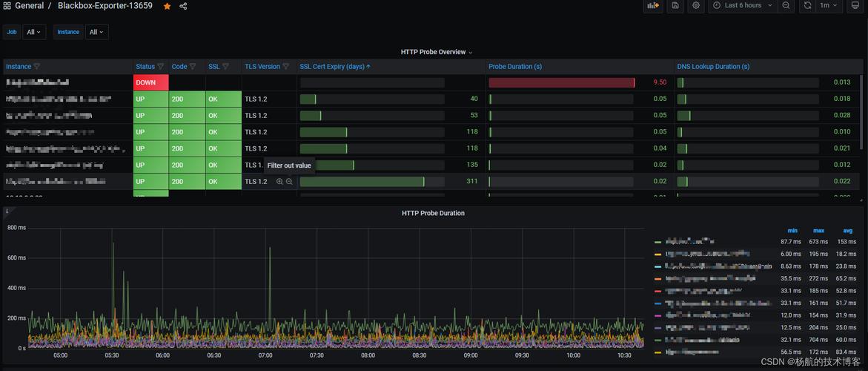Open dashboard settings gear icon
The height and width of the screenshot is (371, 868).
coord(695,6)
